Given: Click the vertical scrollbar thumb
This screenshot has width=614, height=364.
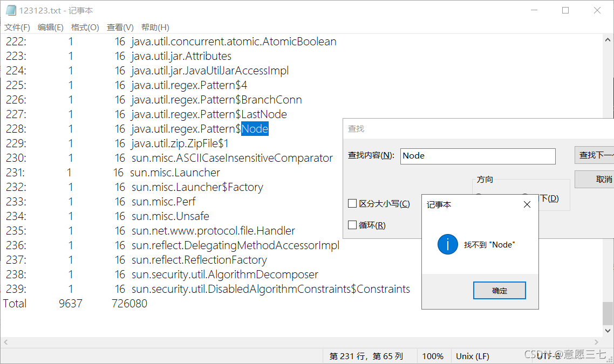Looking at the screenshot, I should 608,313.
